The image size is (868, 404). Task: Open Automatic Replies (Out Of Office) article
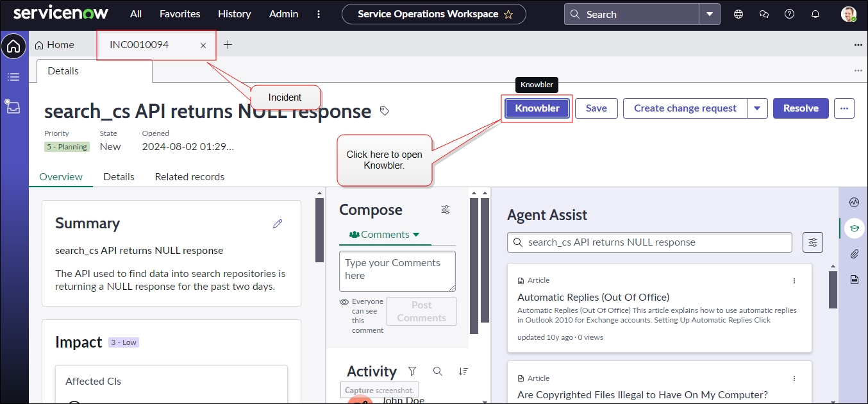pos(593,298)
